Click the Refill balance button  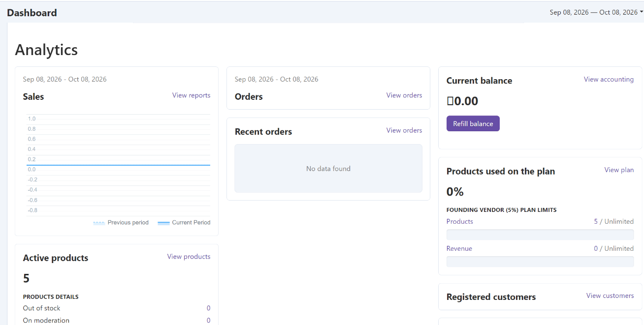click(473, 123)
